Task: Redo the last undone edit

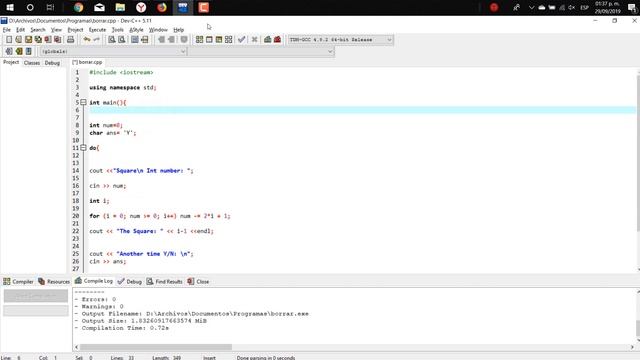Action: (96, 40)
